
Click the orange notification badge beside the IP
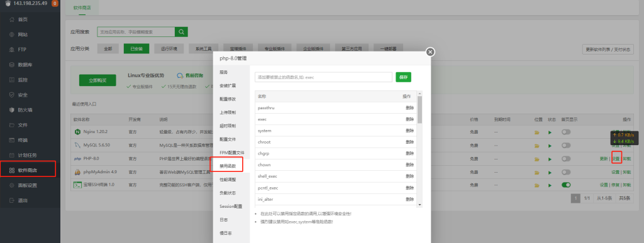[55, 3]
